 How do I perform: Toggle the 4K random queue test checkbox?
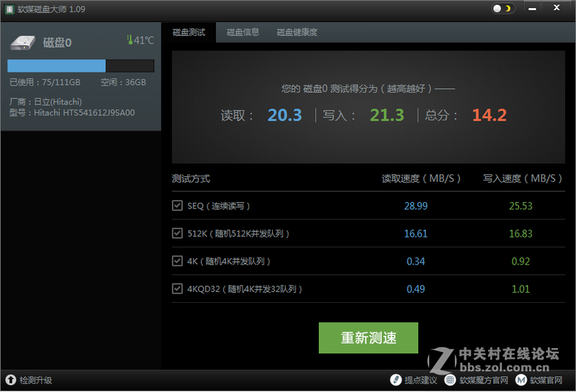point(177,261)
